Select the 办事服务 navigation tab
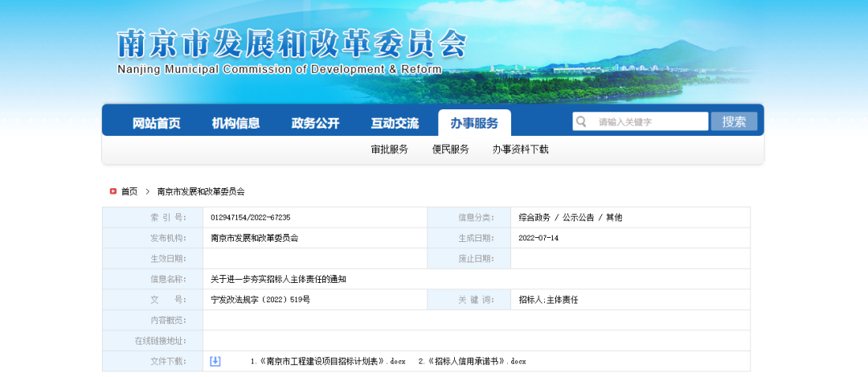Viewport: 868px width, 377px height. pos(474,123)
